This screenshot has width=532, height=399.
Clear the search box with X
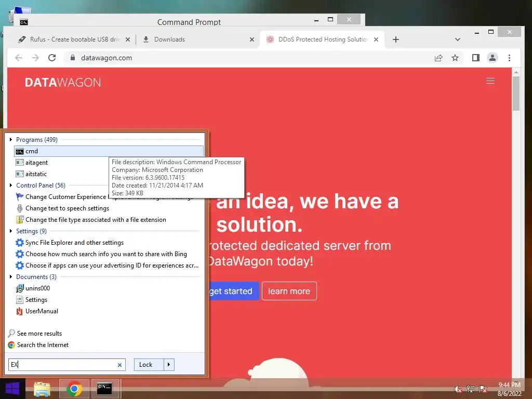(120, 365)
